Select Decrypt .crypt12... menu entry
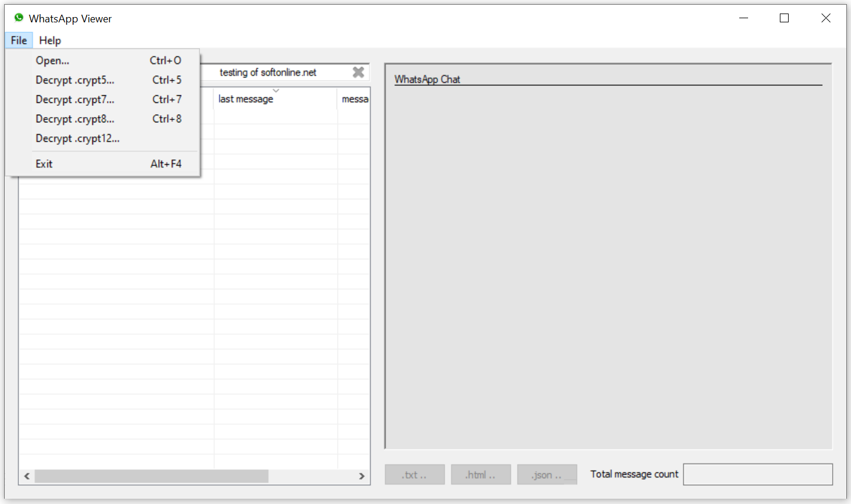This screenshot has width=851, height=504. (103, 138)
